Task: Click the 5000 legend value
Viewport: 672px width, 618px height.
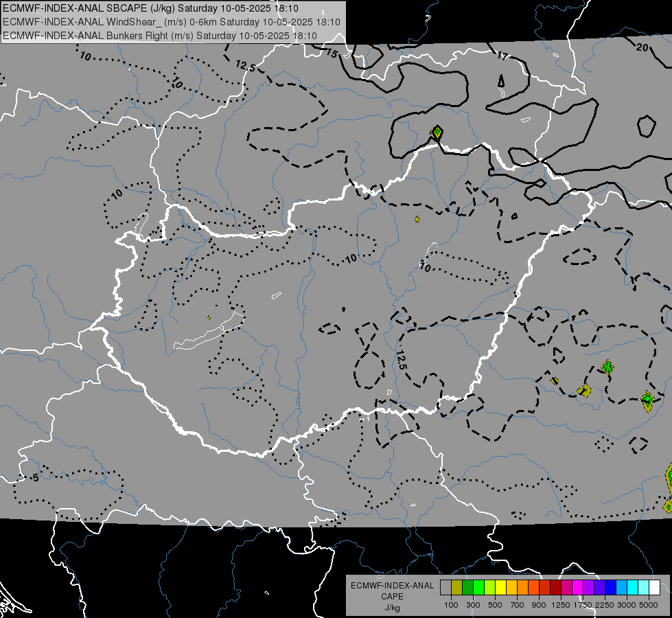Action: (x=649, y=605)
